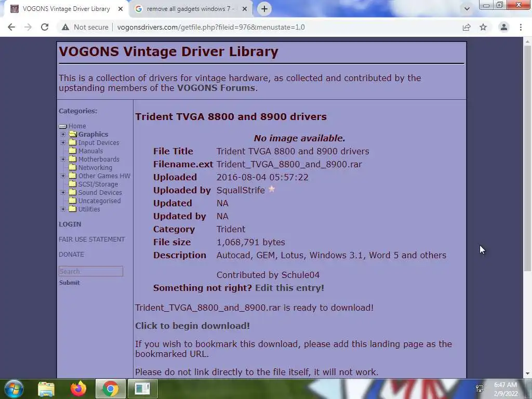The width and height of the screenshot is (532, 399).
Task: Click the scrollbar up arrow
Action: (x=528, y=42)
